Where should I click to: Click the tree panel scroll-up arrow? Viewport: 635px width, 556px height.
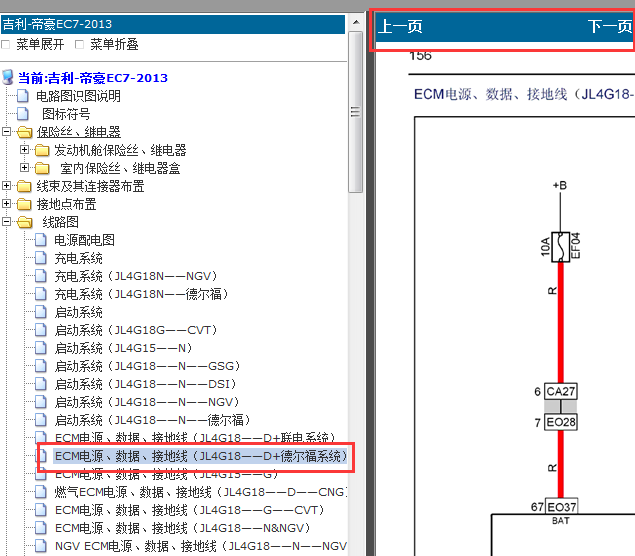356,22
